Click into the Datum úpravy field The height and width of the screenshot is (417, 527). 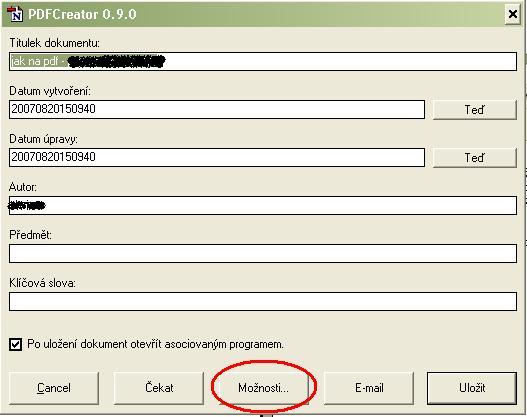pos(217,158)
